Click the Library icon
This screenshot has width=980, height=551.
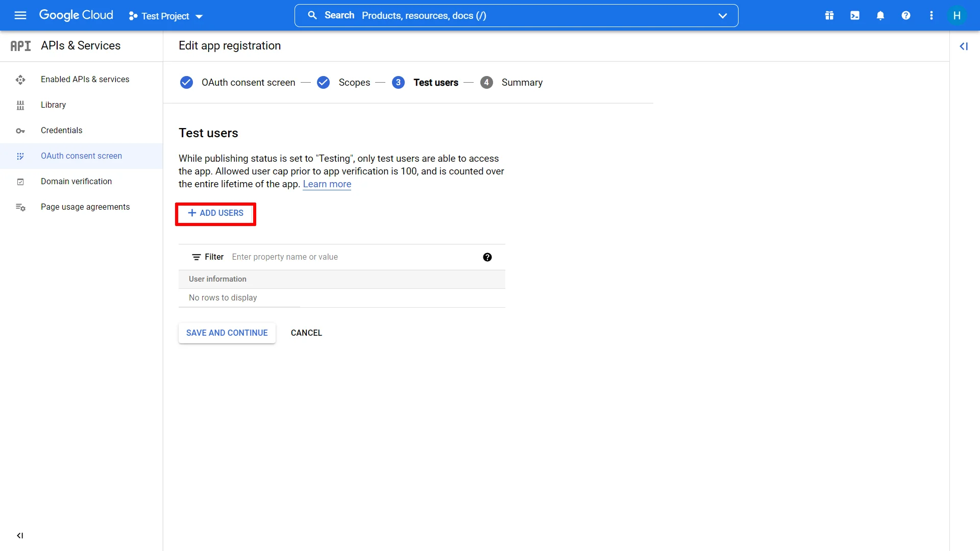(19, 105)
